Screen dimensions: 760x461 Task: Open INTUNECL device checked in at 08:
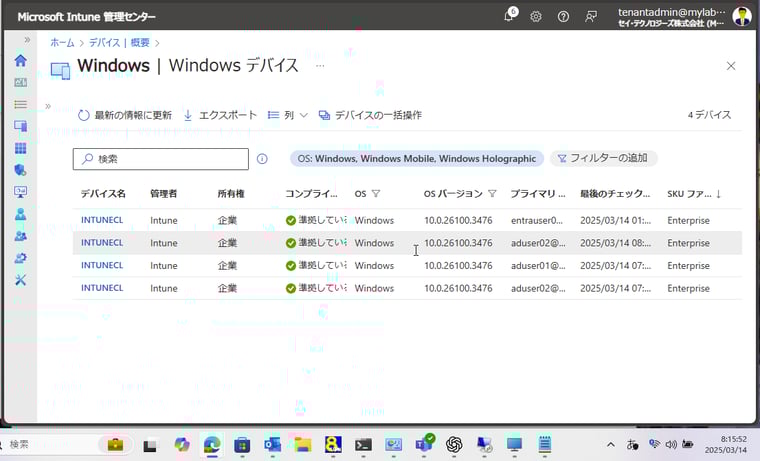102,243
